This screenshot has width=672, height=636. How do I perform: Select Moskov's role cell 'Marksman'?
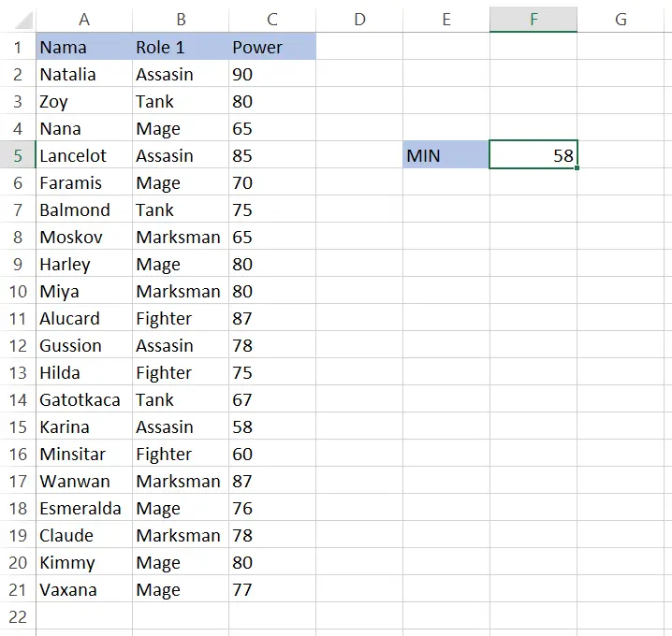click(181, 236)
